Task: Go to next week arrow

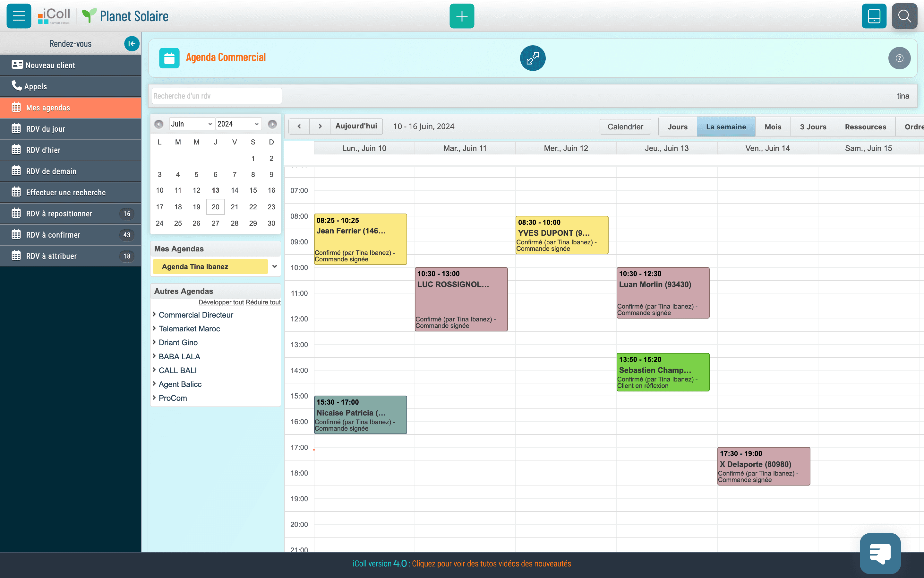Action: click(x=320, y=126)
